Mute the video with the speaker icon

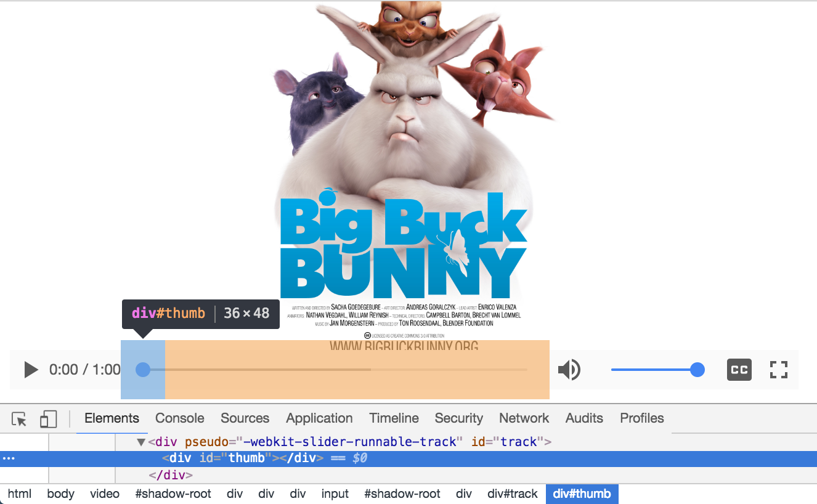pyautogui.click(x=569, y=370)
